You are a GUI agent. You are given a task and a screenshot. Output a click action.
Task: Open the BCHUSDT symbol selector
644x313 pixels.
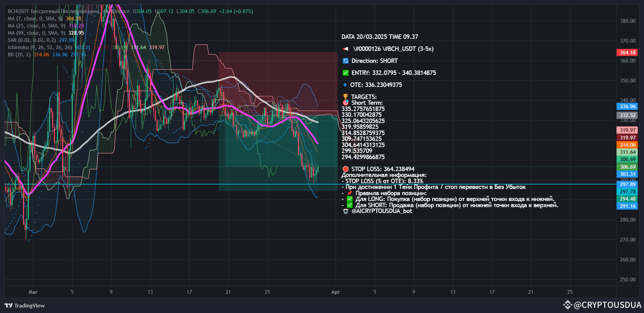pos(19,11)
